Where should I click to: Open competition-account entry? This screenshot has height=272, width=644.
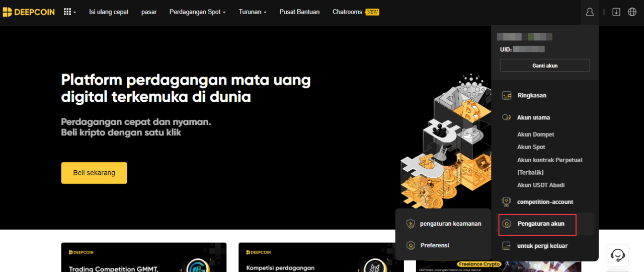tap(545, 202)
